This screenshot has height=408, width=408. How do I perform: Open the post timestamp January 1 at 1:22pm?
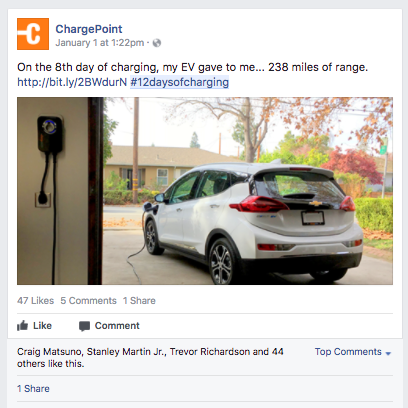(x=100, y=43)
